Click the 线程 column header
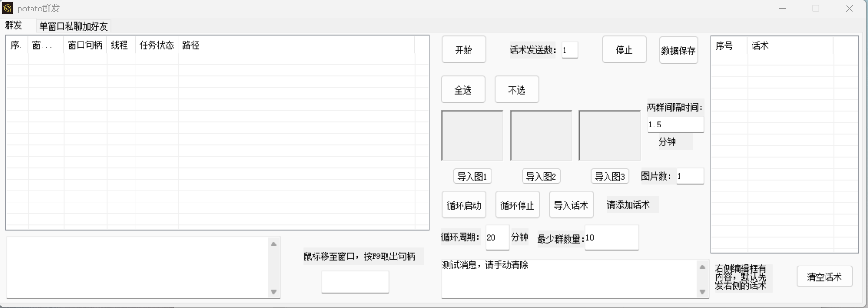The width and height of the screenshot is (868, 308). coord(121,45)
